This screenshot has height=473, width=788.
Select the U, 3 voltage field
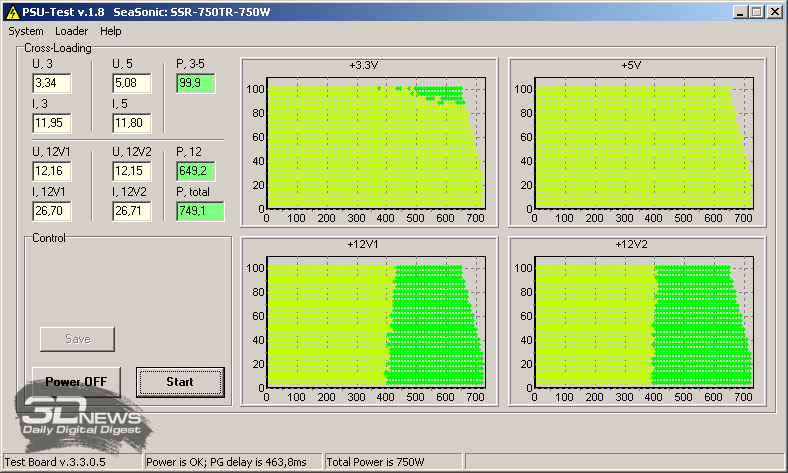(51, 83)
